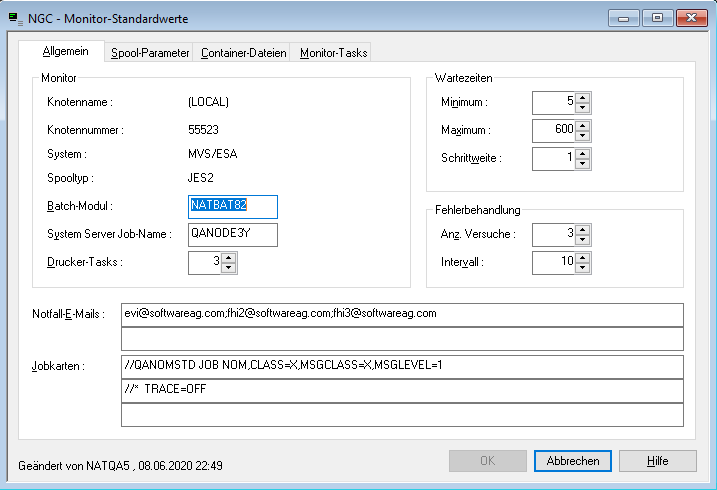Click the Batch-Modul label
The width and height of the screenshot is (717, 490).
pos(80,206)
